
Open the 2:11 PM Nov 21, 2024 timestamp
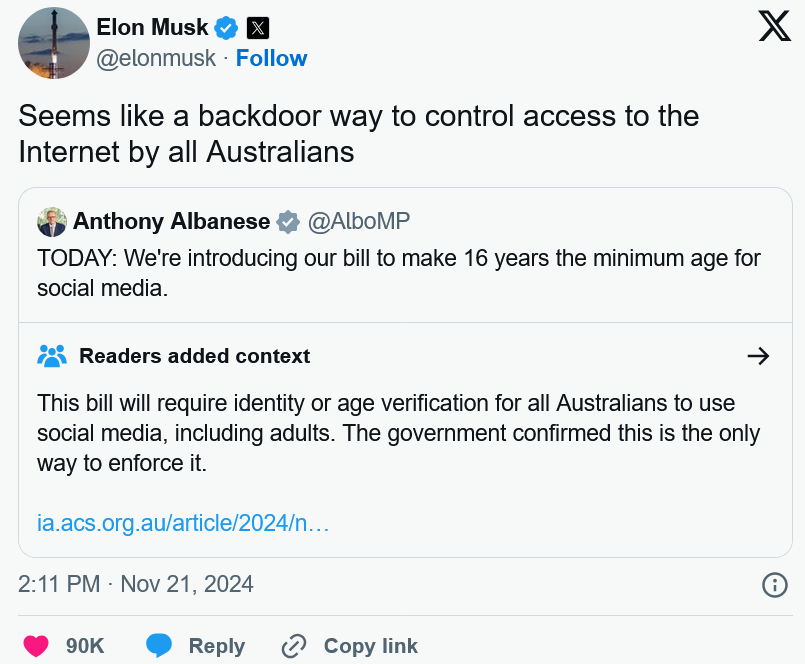coord(136,584)
